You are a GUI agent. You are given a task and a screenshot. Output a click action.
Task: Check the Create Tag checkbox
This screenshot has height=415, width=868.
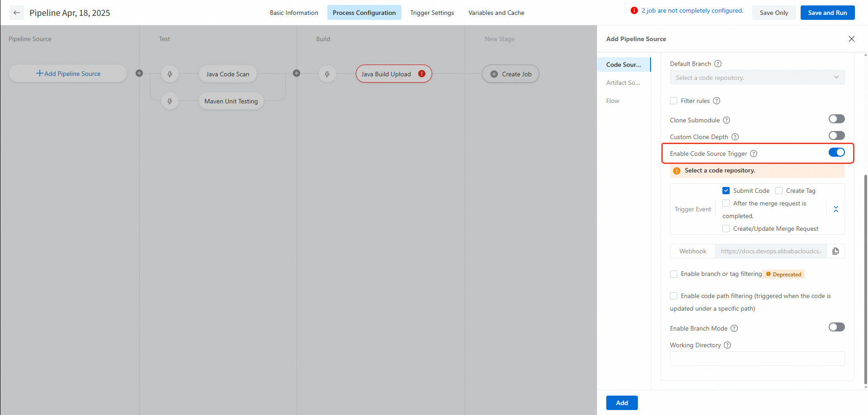779,191
